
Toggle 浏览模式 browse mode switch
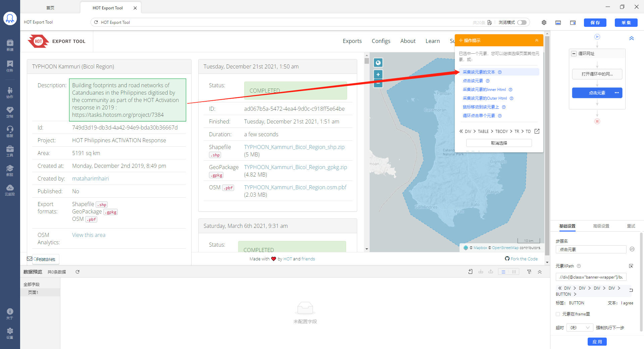pos(522,22)
